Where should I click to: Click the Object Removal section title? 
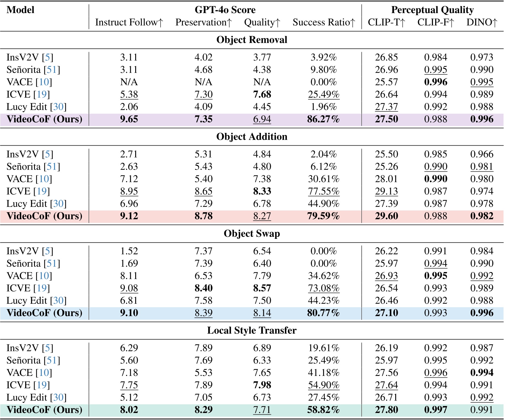coord(252,40)
